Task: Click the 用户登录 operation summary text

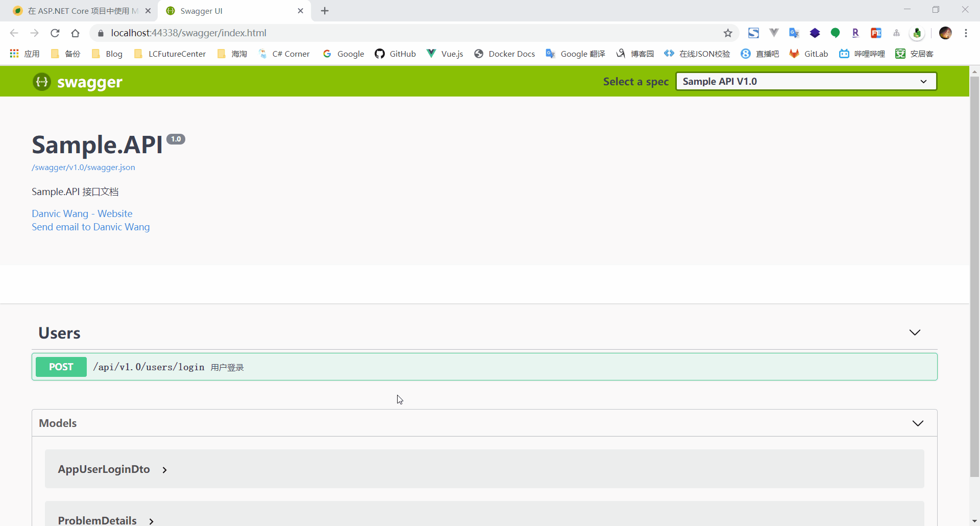Action: (227, 367)
